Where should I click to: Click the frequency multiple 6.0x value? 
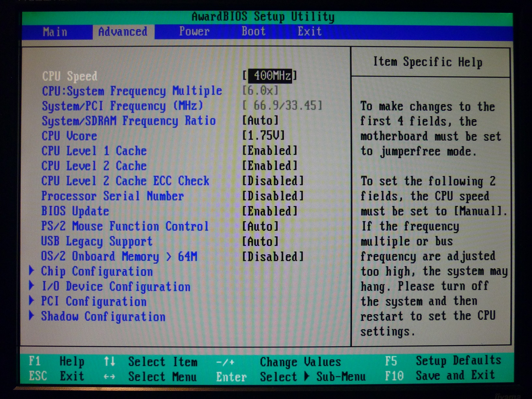point(260,91)
